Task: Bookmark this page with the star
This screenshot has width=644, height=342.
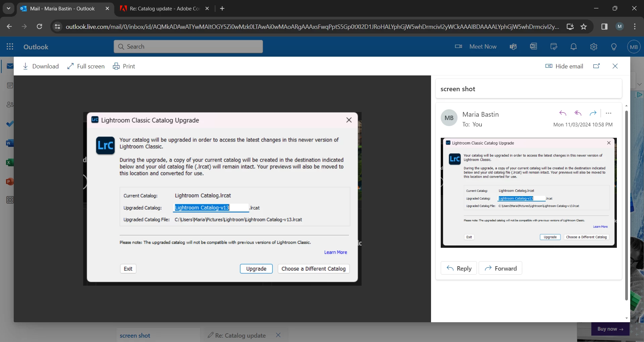Action: tap(584, 26)
